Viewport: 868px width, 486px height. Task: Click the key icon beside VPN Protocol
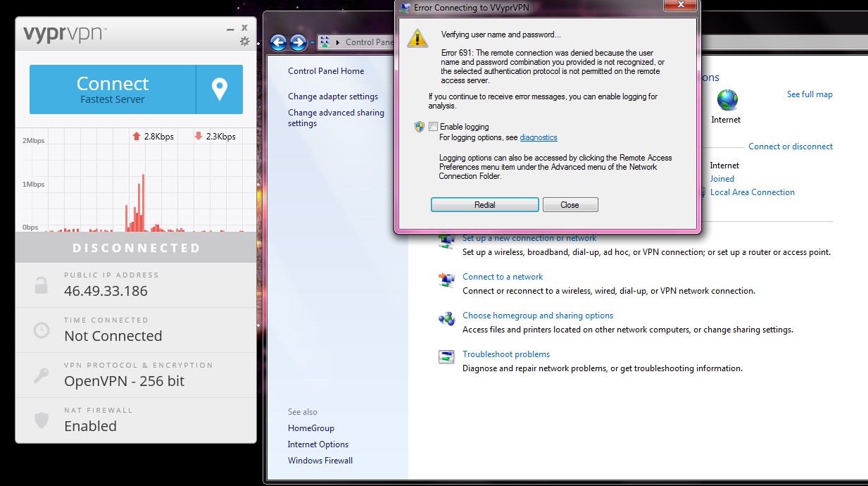pyautogui.click(x=42, y=375)
